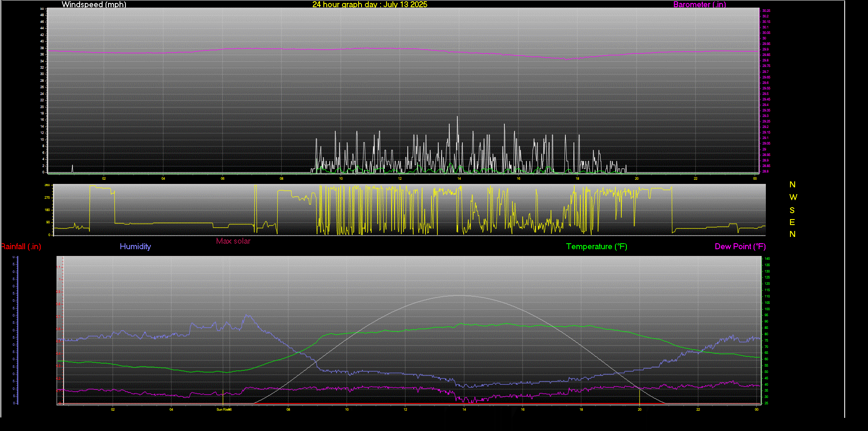Click the "Rainfall (.in)" legend label
The width and height of the screenshot is (868, 431).
(x=21, y=247)
